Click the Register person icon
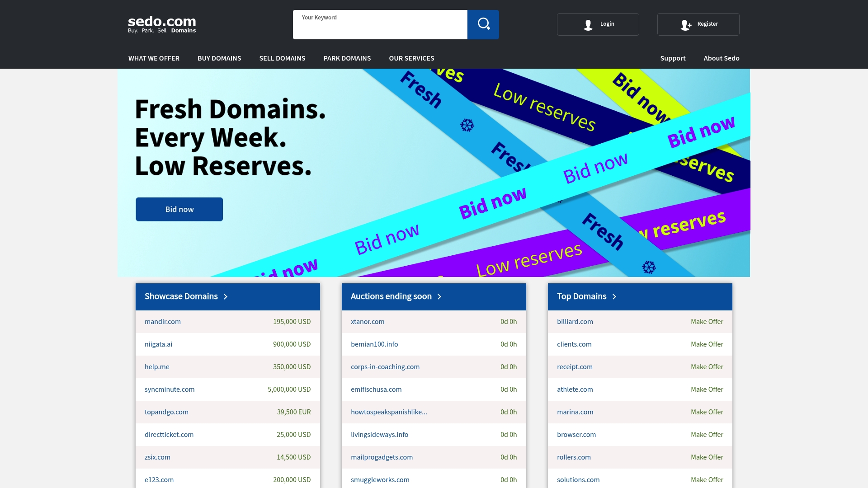 pos(686,25)
